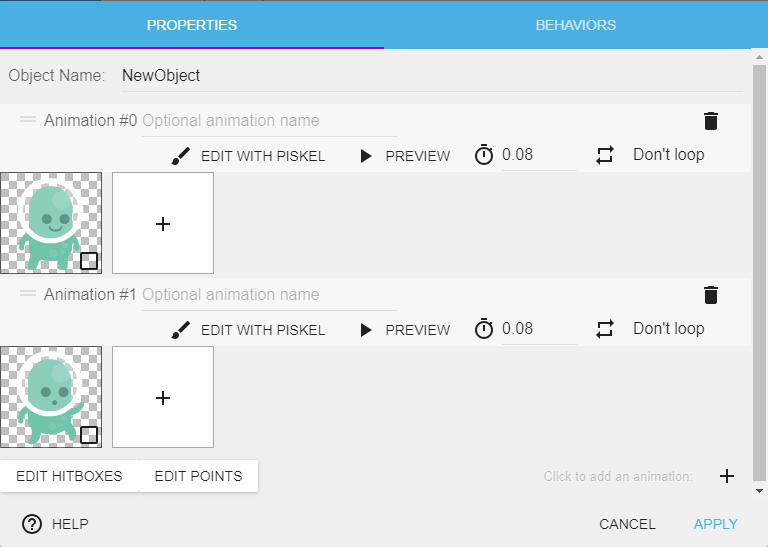Click the drag handle for Animation #1
This screenshot has width=768, height=547.
(x=28, y=294)
